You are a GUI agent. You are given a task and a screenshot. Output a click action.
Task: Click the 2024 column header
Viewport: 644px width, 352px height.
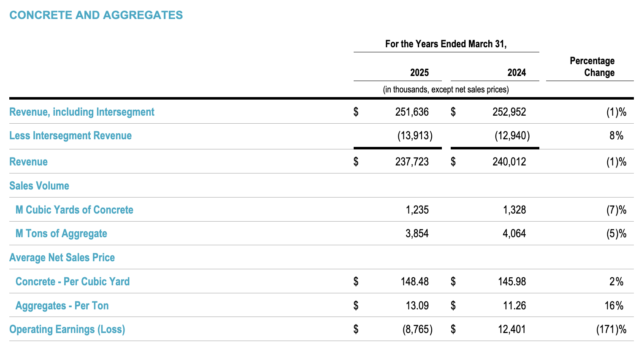click(x=516, y=72)
